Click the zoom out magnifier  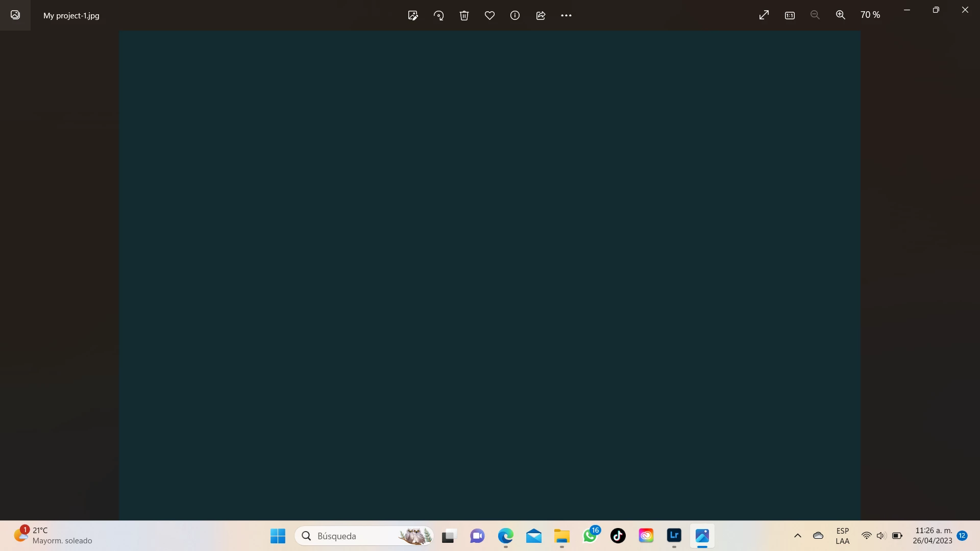point(815,15)
